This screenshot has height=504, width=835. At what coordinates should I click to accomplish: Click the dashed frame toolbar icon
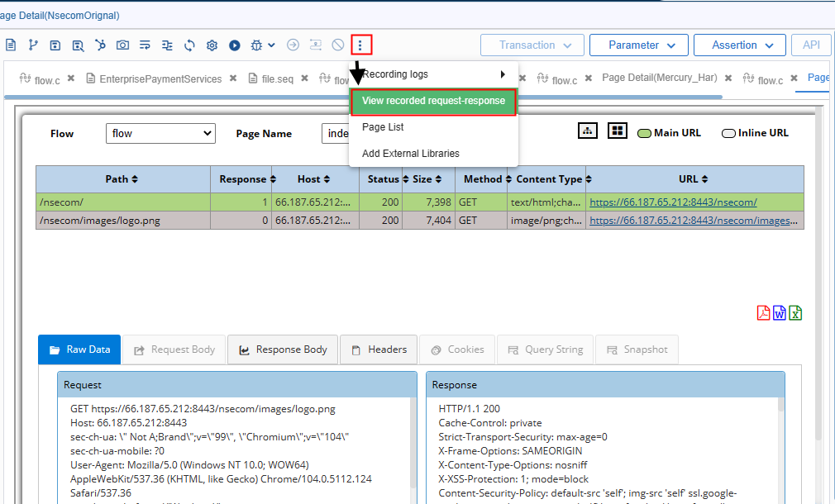pos(315,45)
